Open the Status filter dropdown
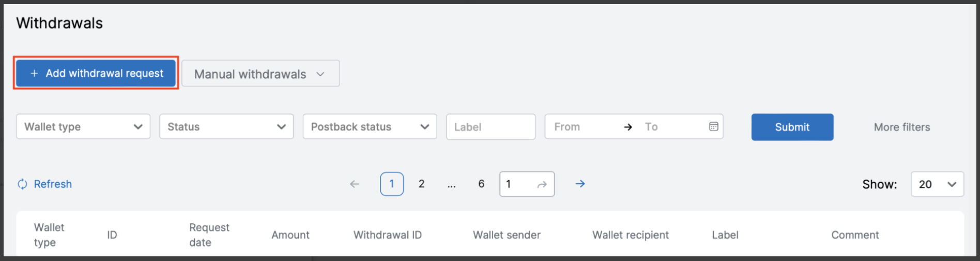 [x=226, y=127]
